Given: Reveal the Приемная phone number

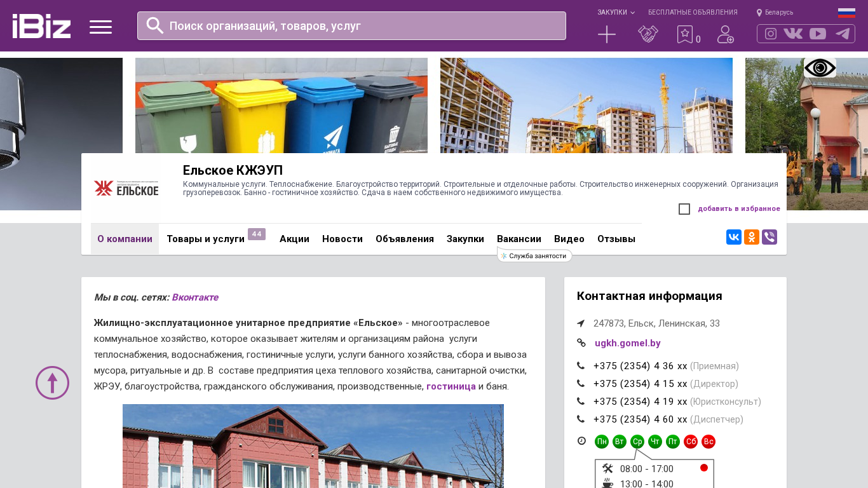Looking at the screenshot, I should point(666,366).
